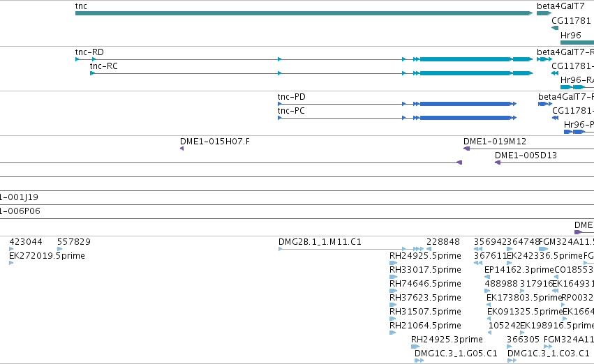The width and height of the screenshot is (594, 364).
Task: Click EST label 364748
Action: pyautogui.click(x=524, y=242)
